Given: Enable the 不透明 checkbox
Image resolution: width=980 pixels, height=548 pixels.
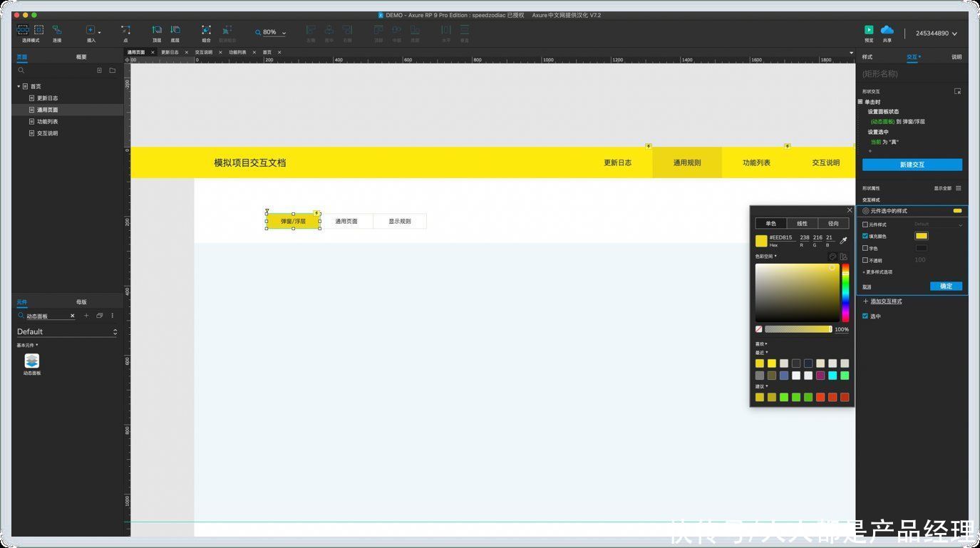Looking at the screenshot, I should [x=865, y=260].
